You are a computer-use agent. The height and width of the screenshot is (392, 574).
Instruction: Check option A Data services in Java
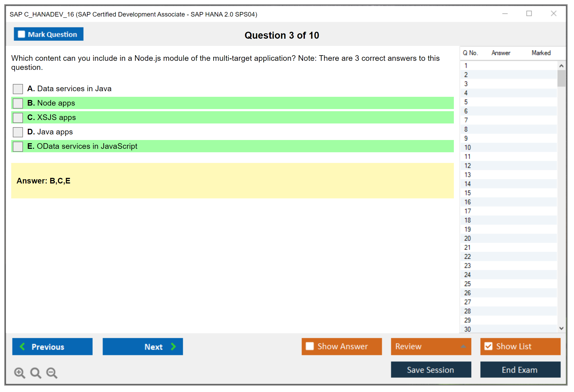(18, 89)
